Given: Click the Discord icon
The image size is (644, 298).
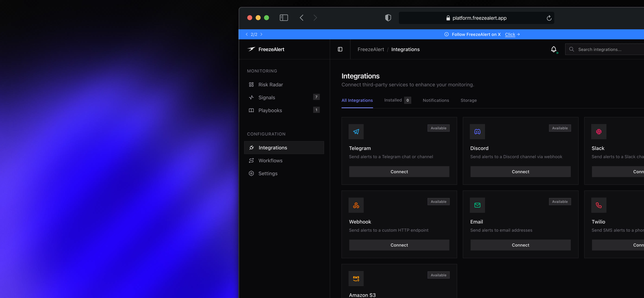Looking at the screenshot, I should click(x=477, y=132).
